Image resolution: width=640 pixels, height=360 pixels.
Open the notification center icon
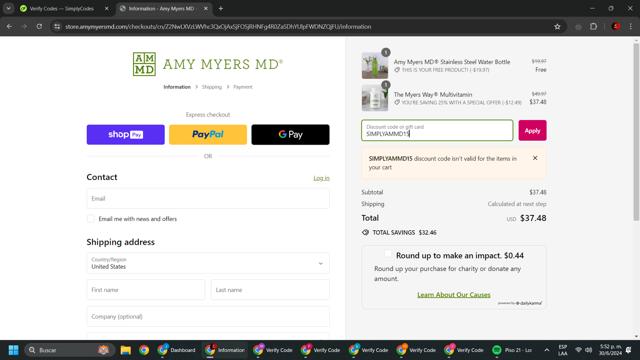[x=629, y=350]
